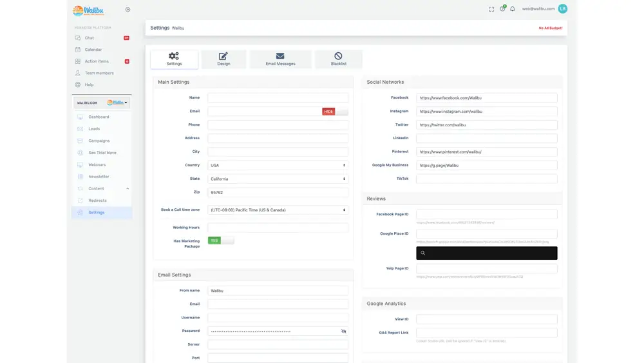
Task: Open Action Items icon in sidebar
Action: click(x=78, y=61)
